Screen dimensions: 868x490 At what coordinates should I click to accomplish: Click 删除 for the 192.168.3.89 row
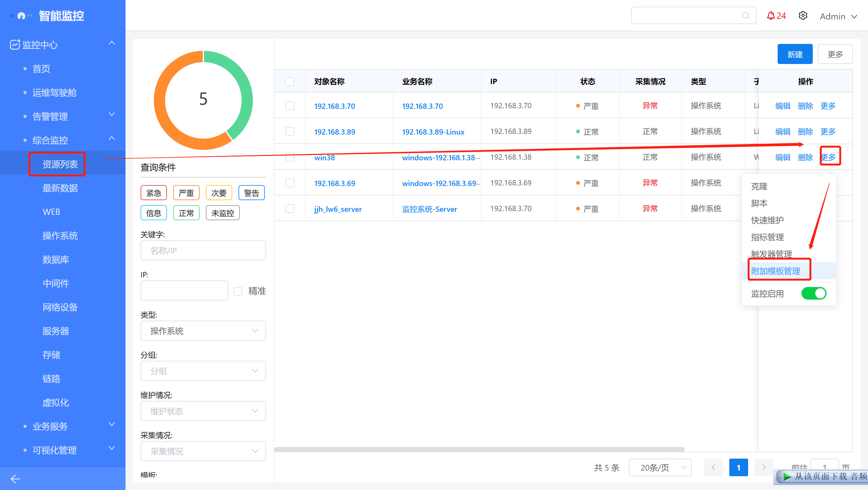click(x=805, y=131)
